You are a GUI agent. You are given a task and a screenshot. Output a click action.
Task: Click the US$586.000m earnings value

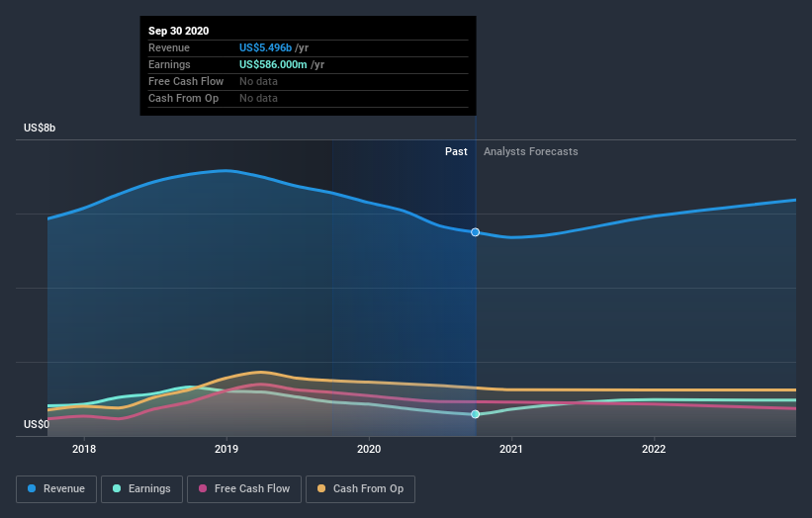click(x=273, y=64)
